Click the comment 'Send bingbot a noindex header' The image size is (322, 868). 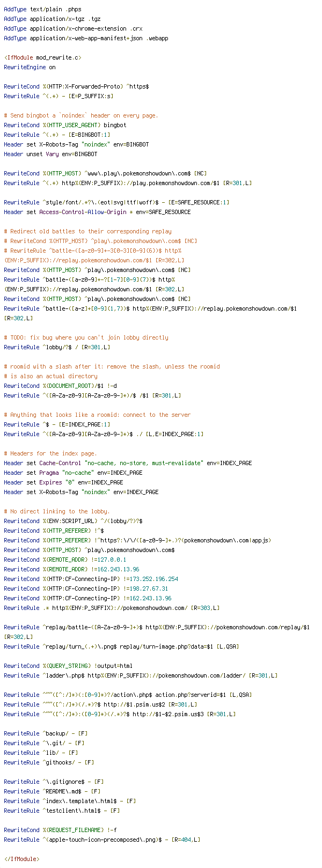81,115
